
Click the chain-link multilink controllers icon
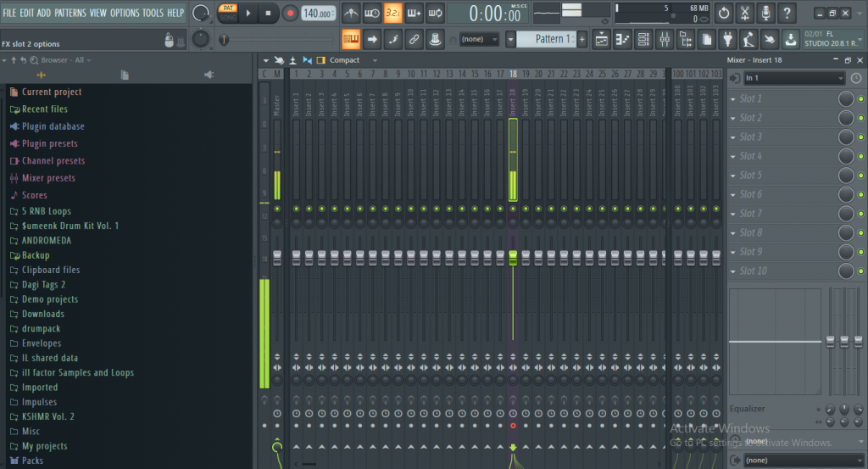pyautogui.click(x=414, y=39)
